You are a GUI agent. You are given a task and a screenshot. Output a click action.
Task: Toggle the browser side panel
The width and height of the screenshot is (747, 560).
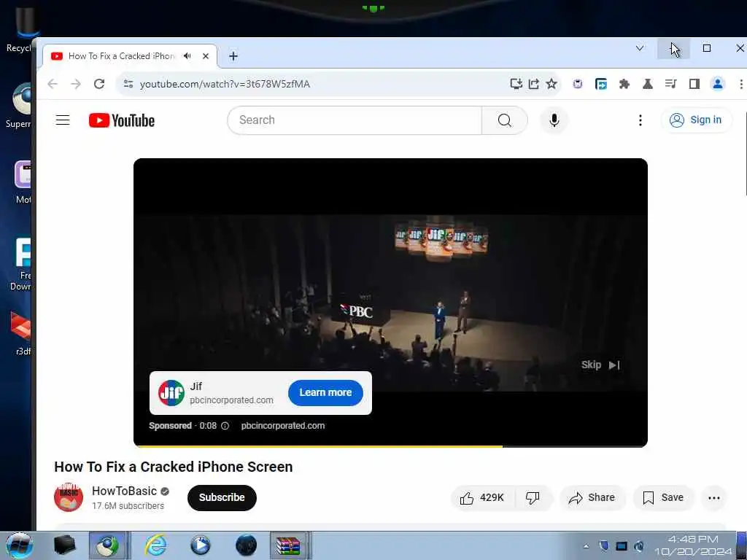[694, 84]
